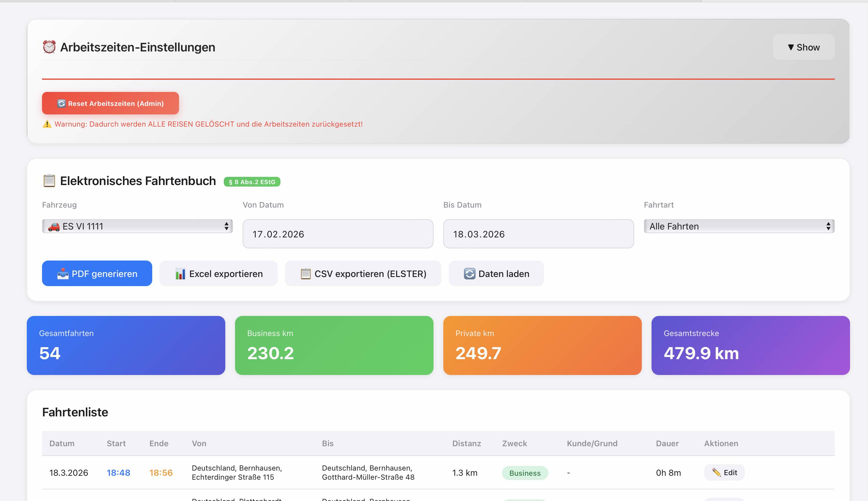Click the Ende column header
This screenshot has width=868, height=501.
159,443
